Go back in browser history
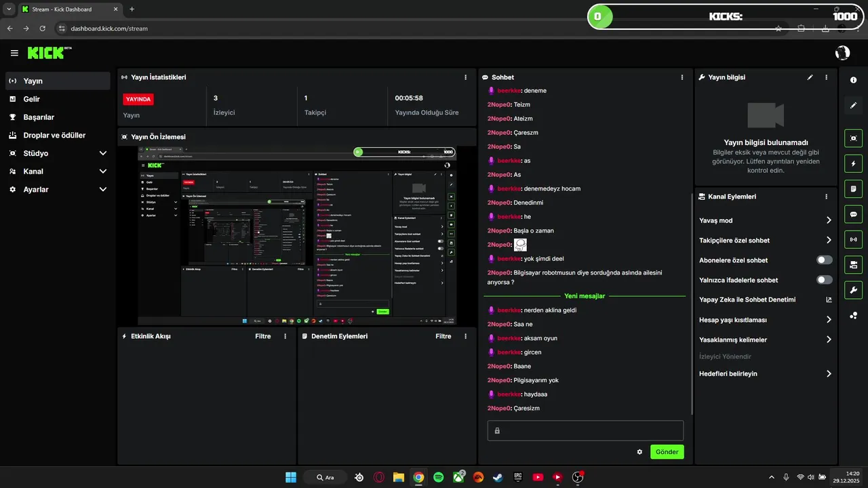The height and width of the screenshot is (488, 868). (x=9, y=28)
